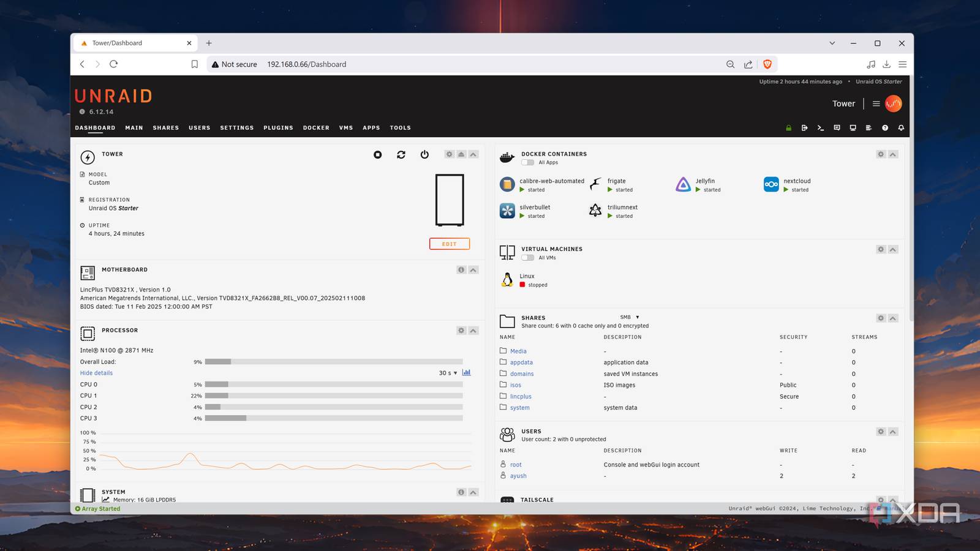The height and width of the screenshot is (551, 980).
Task: Open the DOCKER menu tab
Action: tap(316, 128)
